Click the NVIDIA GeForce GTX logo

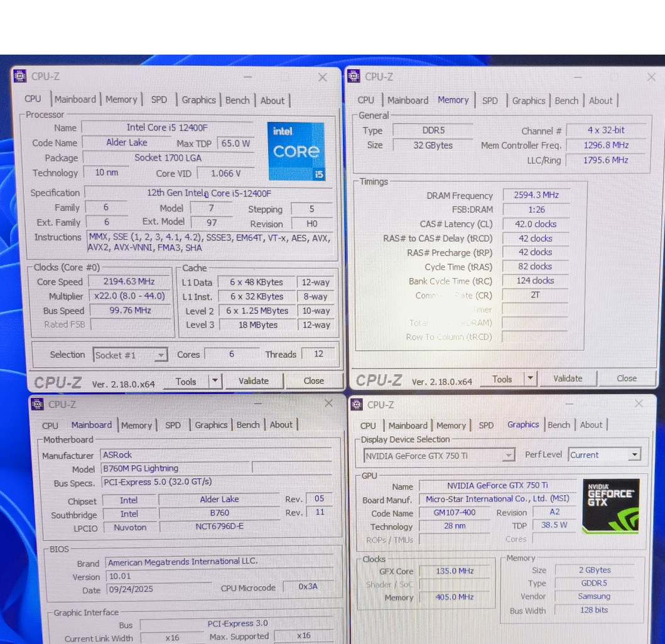pyautogui.click(x=610, y=507)
